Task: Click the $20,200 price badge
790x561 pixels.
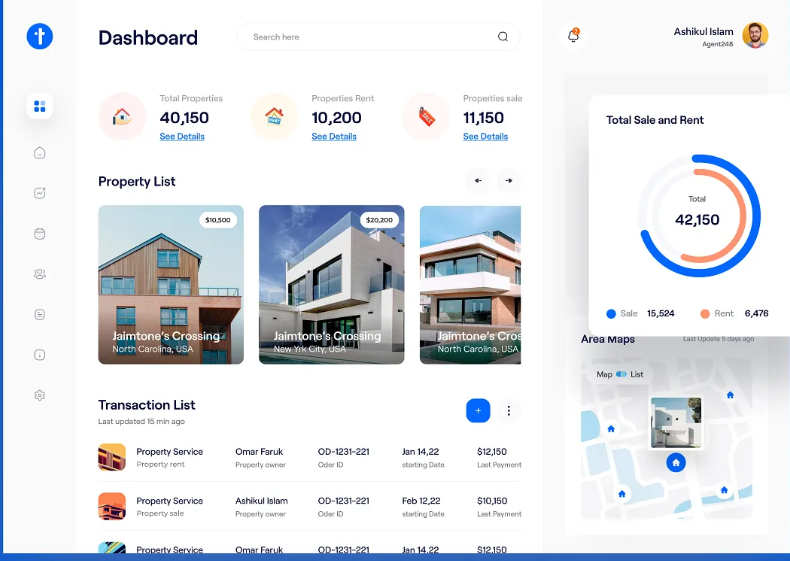Action: (379, 220)
